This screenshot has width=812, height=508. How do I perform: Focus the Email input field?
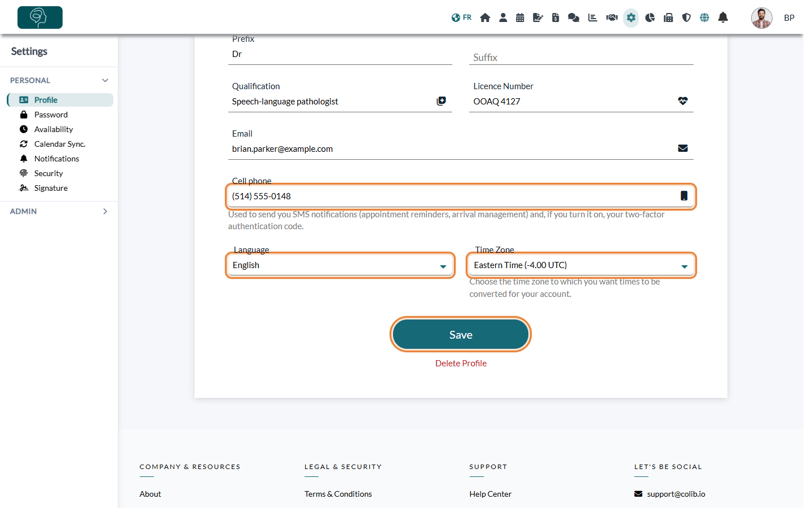[461, 149]
